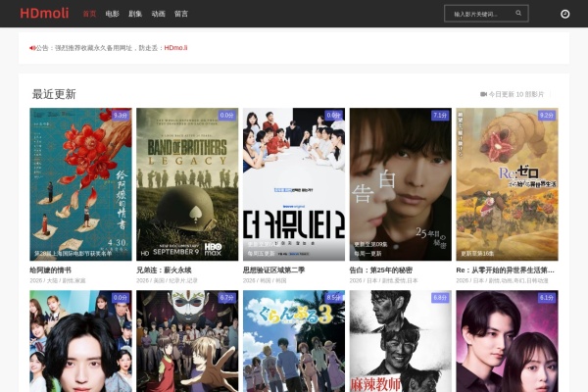Open second-row poster with 6.7分 rating
This screenshot has height=392, width=588.
click(x=187, y=341)
